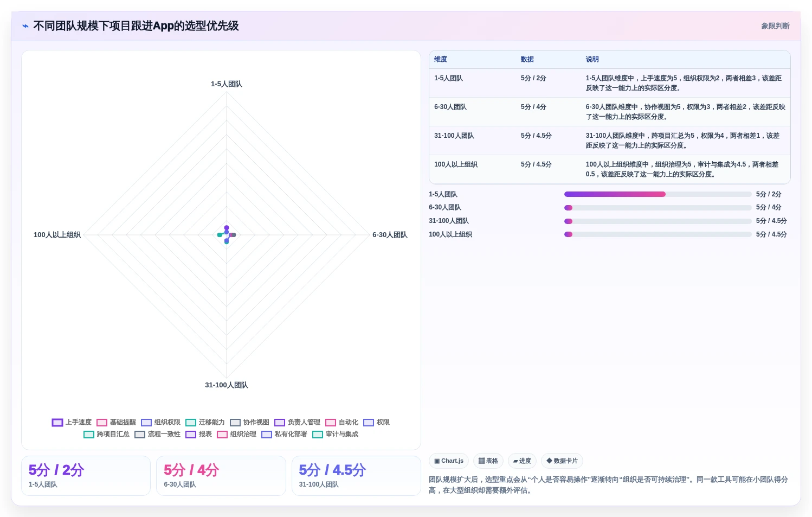This screenshot has width=812, height=517.
Task: Click the 说明 column header
Action: point(592,59)
